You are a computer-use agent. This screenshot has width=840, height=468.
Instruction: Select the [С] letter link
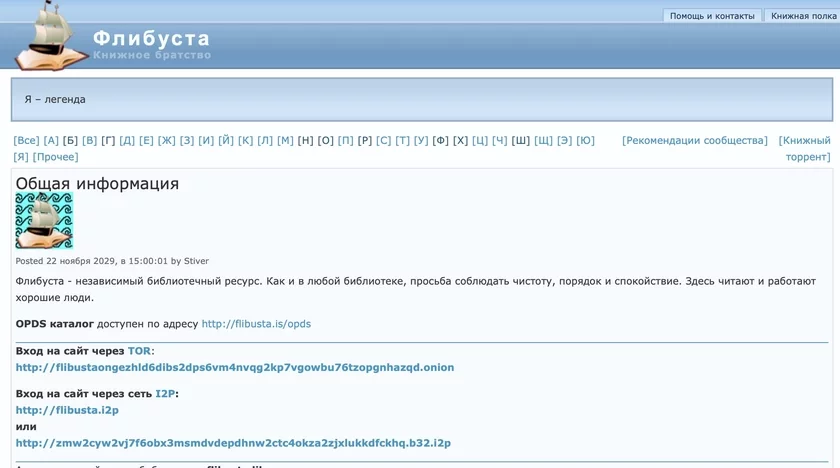click(x=384, y=141)
